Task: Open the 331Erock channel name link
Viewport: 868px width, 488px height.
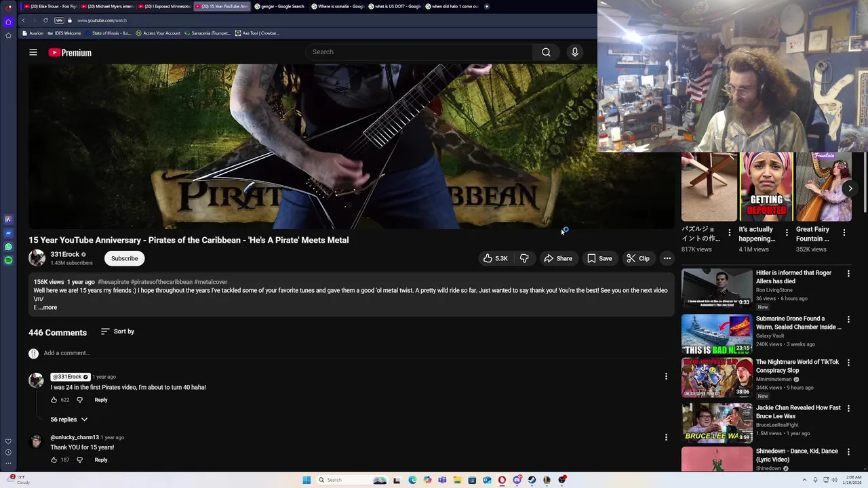Action: 65,254
